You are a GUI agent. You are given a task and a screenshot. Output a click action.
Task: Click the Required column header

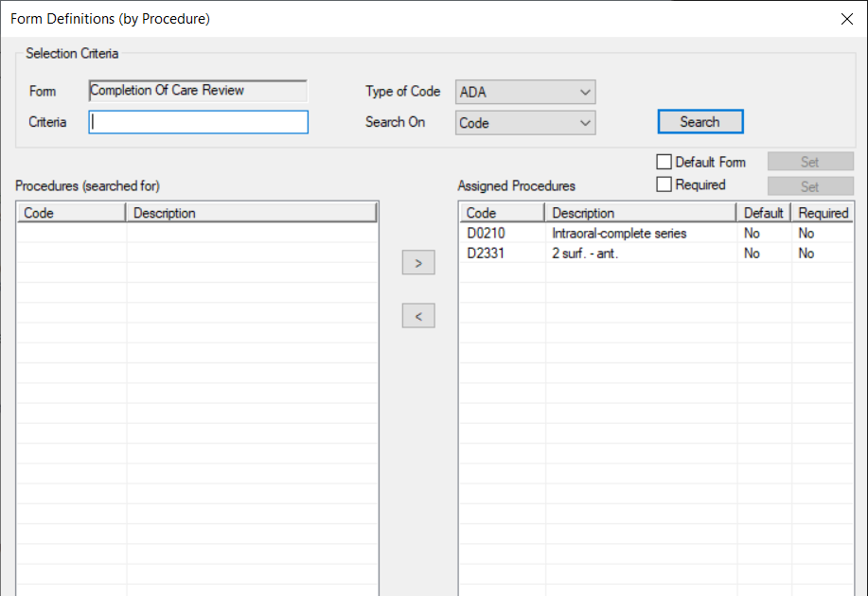[x=822, y=212]
